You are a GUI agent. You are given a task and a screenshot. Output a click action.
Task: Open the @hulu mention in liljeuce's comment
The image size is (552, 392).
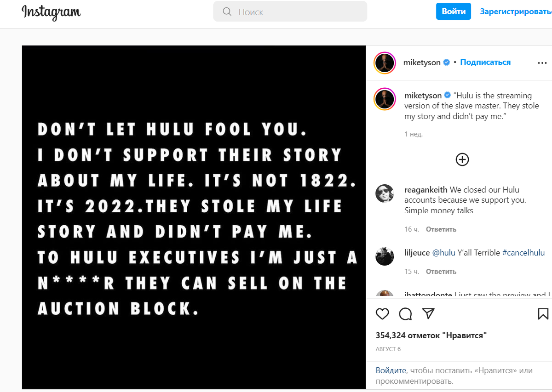pyautogui.click(x=443, y=253)
